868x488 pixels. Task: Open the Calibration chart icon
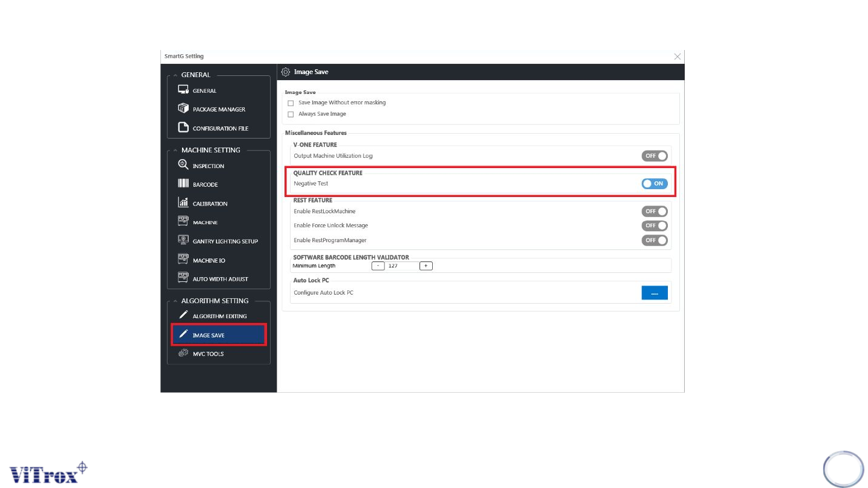pyautogui.click(x=184, y=203)
